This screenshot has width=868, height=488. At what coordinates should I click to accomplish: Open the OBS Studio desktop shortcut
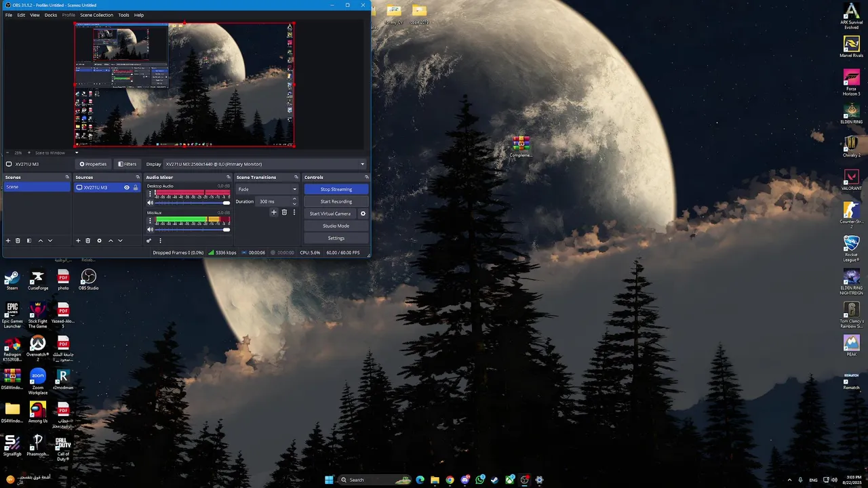tap(88, 280)
